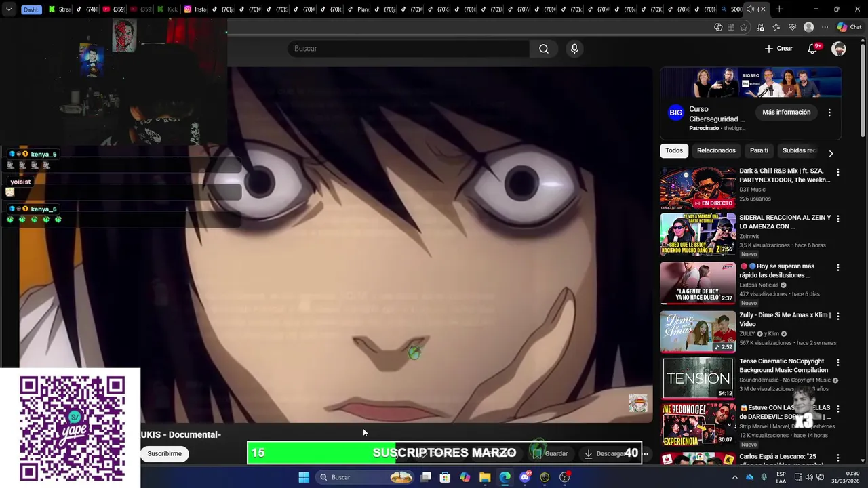Open more options for SIDERAL REACCIONA video
The image size is (868, 488).
837,219
